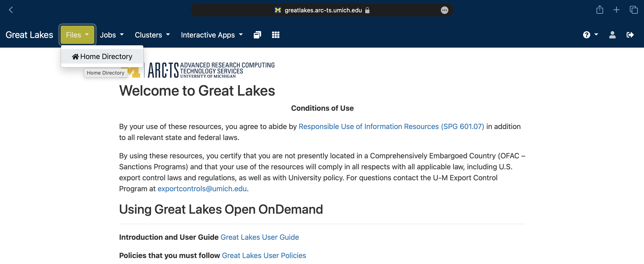Screen dimensions: 644x264
Task: Open the Interactive Apps menu
Action: tap(212, 35)
